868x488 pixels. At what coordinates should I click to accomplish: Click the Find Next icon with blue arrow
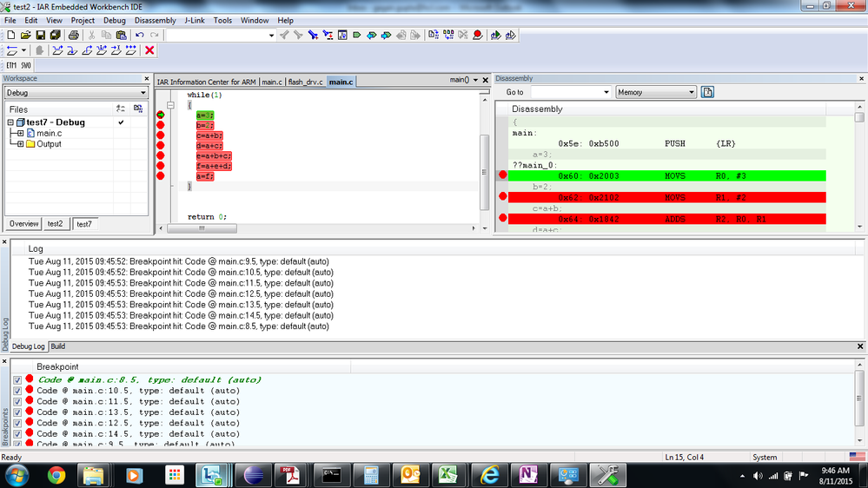click(x=314, y=35)
